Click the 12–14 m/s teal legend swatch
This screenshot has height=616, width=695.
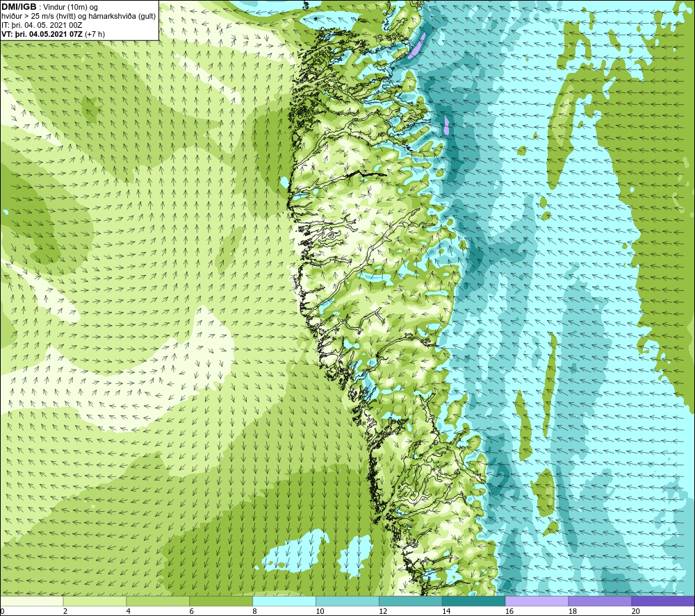click(x=411, y=601)
